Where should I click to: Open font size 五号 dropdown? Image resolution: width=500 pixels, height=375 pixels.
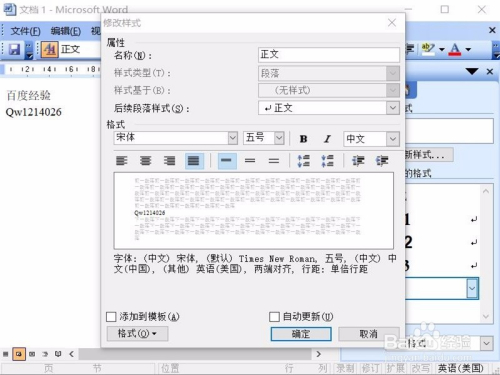tap(279, 138)
